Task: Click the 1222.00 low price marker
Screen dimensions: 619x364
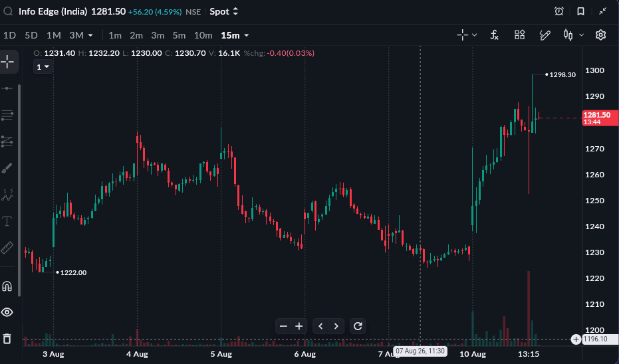Action: pyautogui.click(x=73, y=272)
